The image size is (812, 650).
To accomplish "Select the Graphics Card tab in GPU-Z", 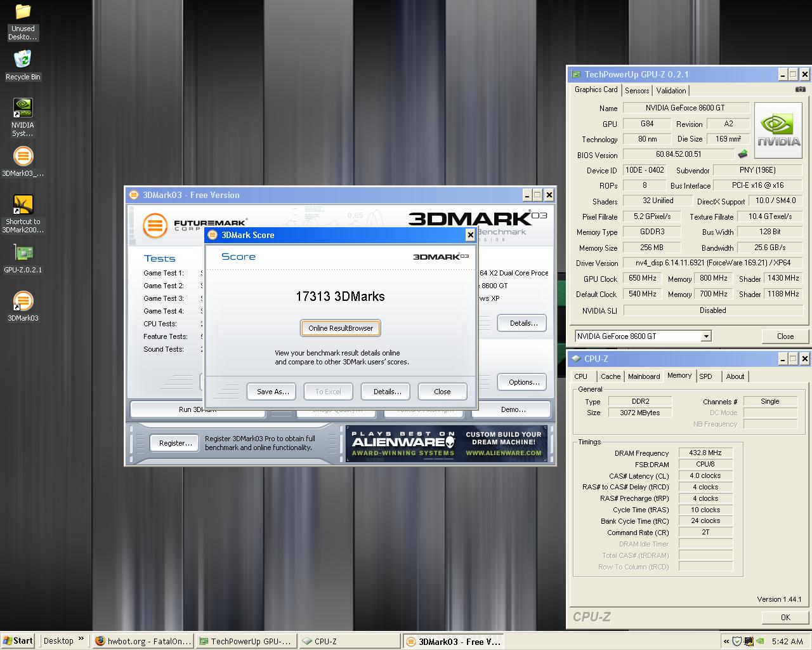I will pos(596,90).
